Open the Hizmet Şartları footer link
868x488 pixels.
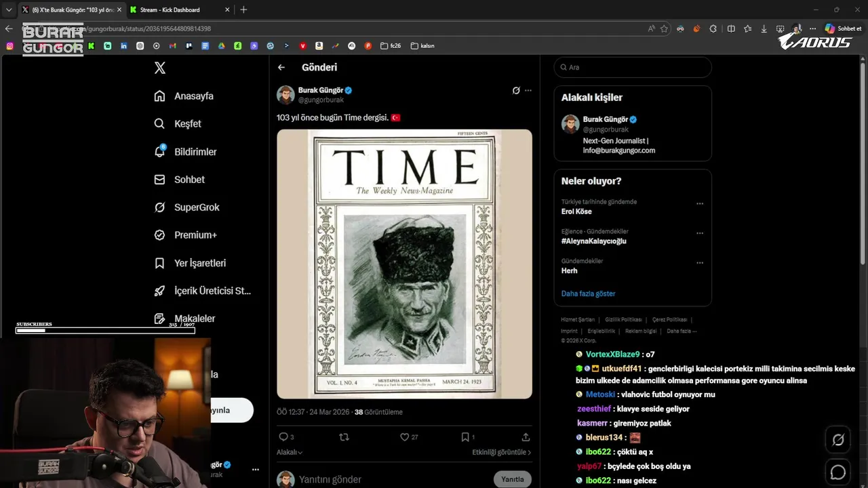coord(578,319)
